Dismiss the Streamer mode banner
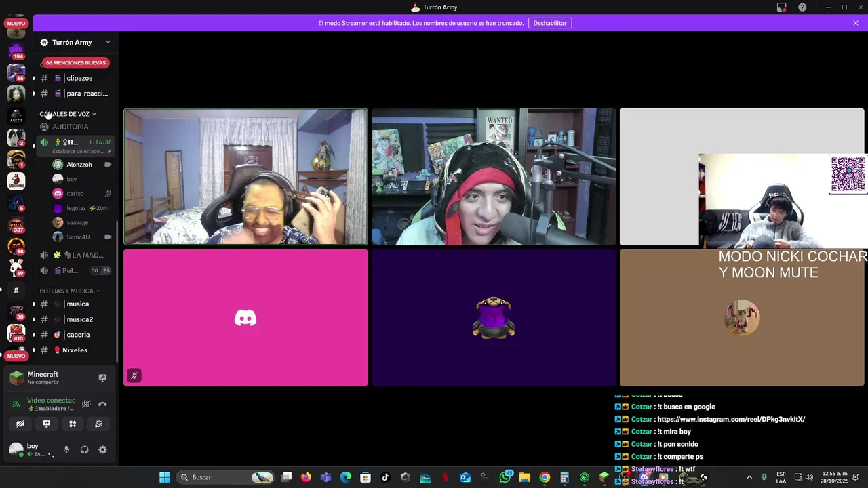 [856, 23]
